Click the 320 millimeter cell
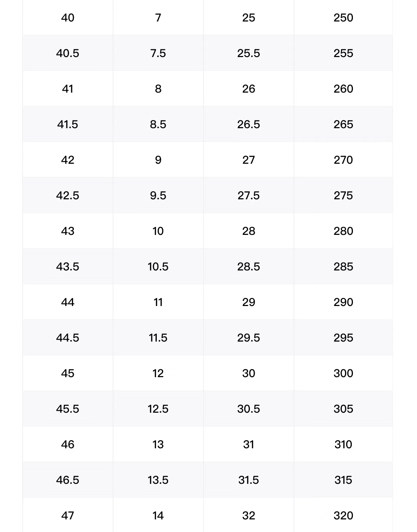This screenshot has width=417, height=532. [343, 515]
